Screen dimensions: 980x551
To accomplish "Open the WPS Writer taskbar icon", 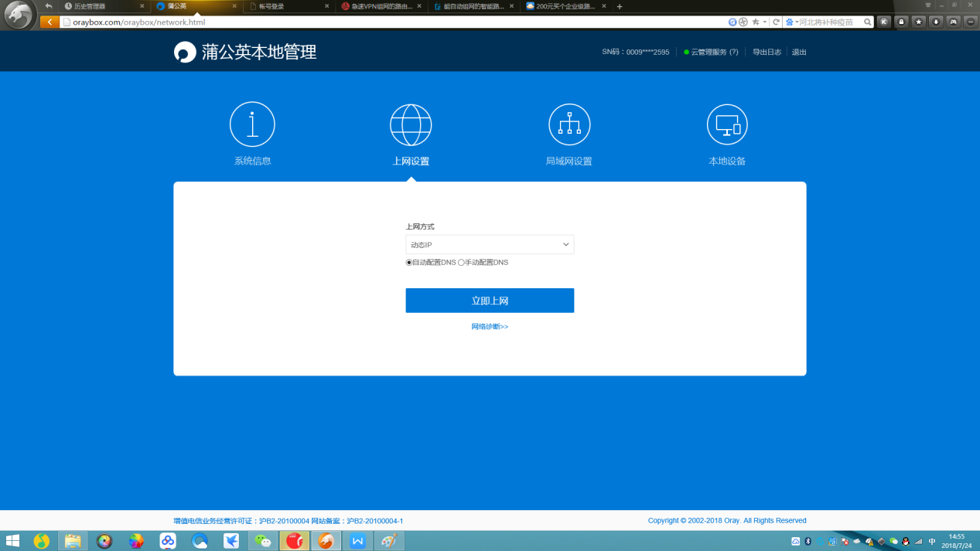I will [x=357, y=541].
